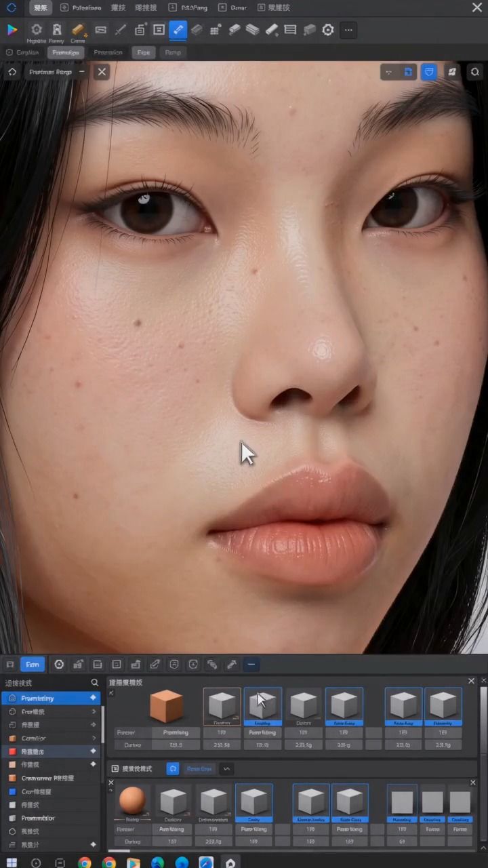
Task: Click the home icon at viewport top-left
Action: pyautogui.click(x=12, y=71)
